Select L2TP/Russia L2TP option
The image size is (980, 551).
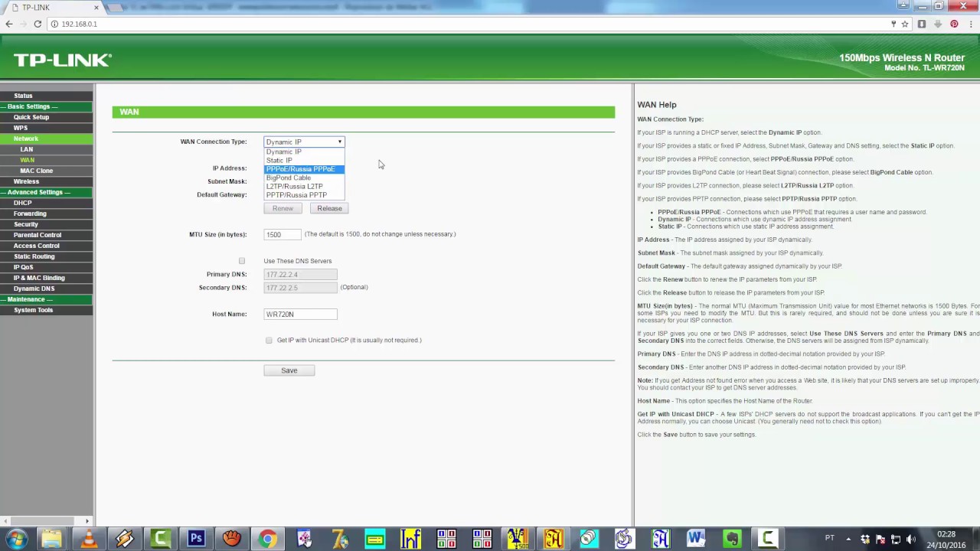(x=305, y=186)
